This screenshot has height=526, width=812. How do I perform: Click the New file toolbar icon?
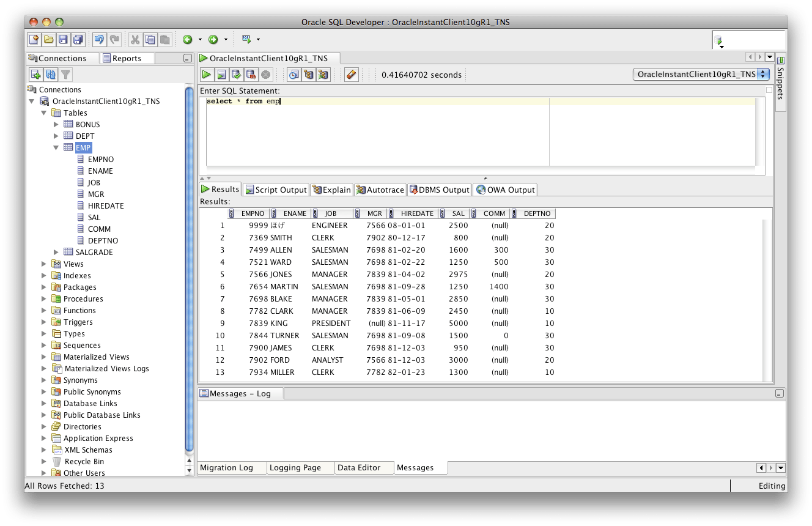[35, 40]
